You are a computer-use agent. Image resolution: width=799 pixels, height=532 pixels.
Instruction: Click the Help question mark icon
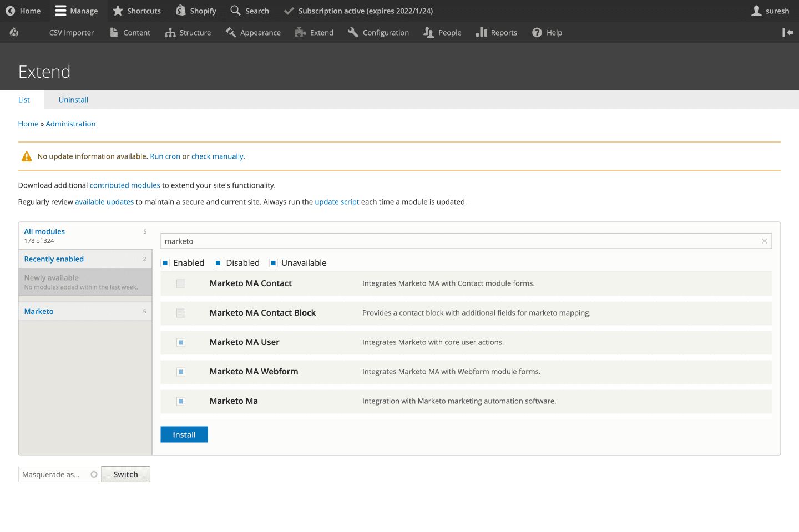[x=537, y=33]
